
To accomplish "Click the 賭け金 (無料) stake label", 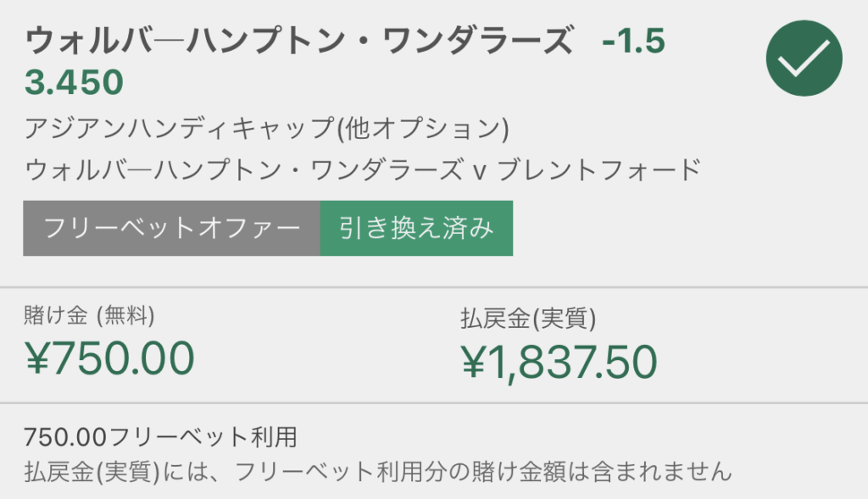I will [89, 315].
